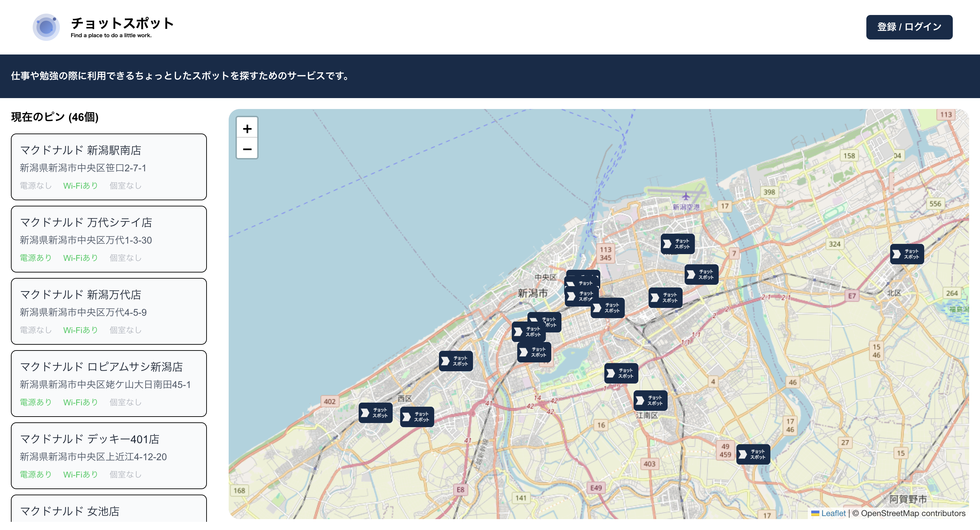Open 登録 / ログイン button
Screen dimensions: 980x530
click(x=909, y=27)
